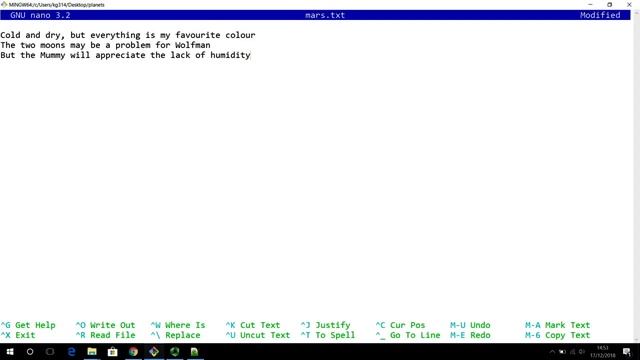640x360 pixels.
Task: Click the ^_ Go To Line shortcut
Action: pyautogui.click(x=408, y=335)
